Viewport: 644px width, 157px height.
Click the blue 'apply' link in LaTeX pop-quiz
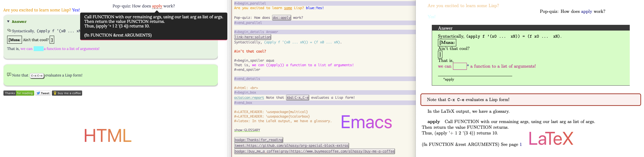pos(586,11)
